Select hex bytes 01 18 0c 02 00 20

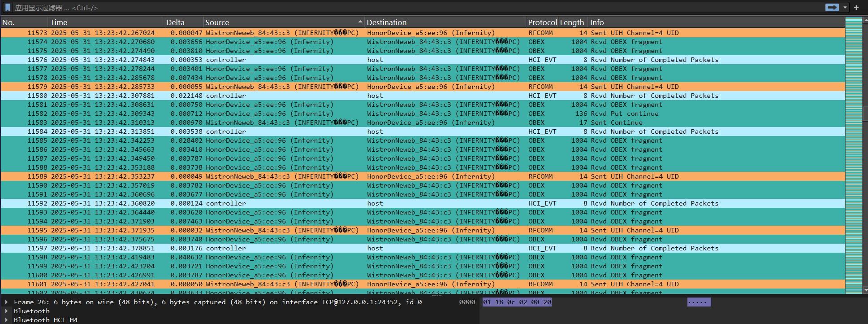[517, 302]
